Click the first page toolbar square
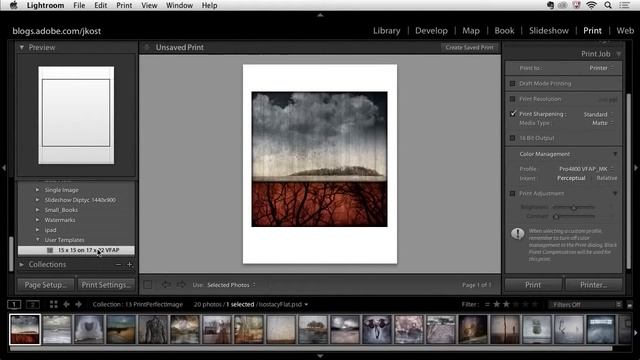Viewport: 640px width, 360px height. coord(148,284)
